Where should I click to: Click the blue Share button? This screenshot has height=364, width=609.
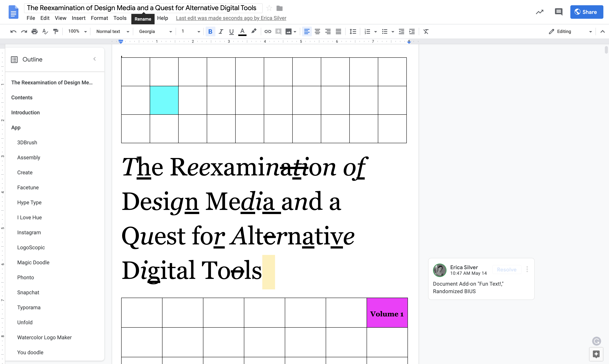pos(586,12)
